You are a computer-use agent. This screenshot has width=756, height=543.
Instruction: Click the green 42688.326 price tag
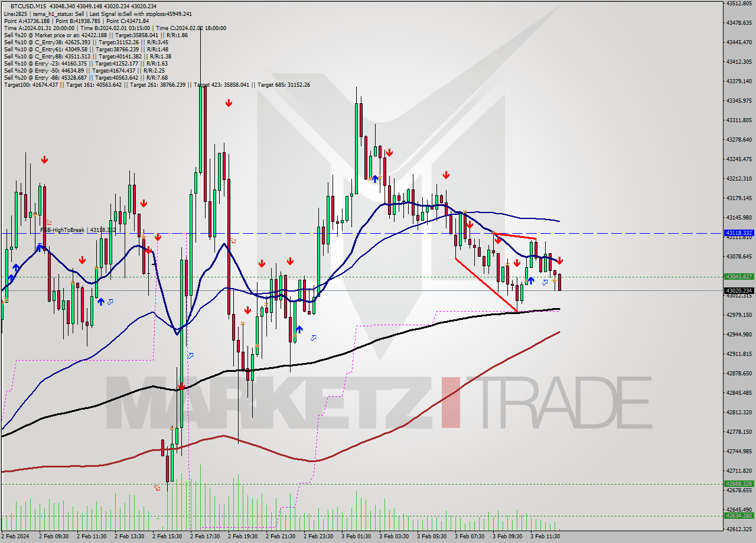(x=739, y=483)
